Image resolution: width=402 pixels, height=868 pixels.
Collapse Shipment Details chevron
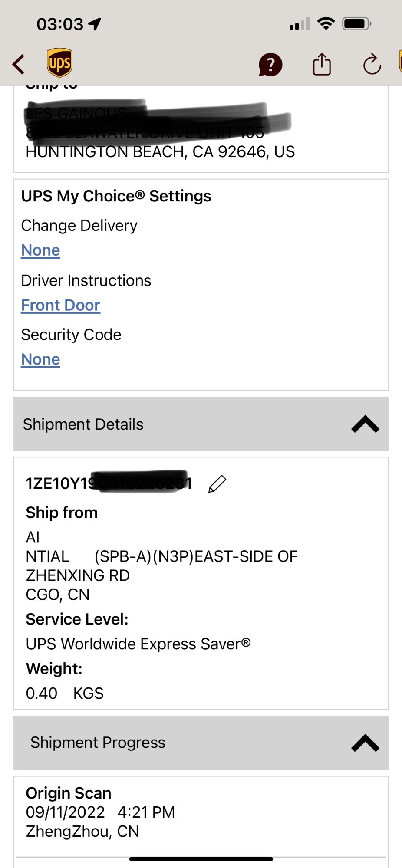(365, 424)
